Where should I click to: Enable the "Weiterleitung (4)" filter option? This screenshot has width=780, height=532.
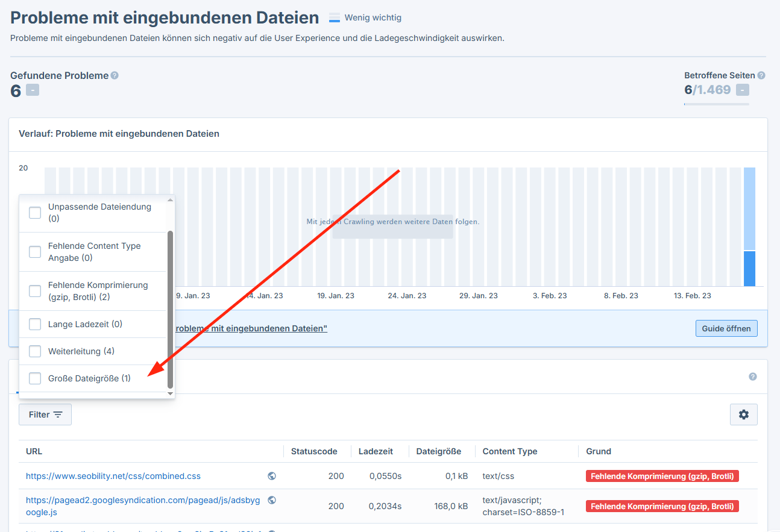34,351
